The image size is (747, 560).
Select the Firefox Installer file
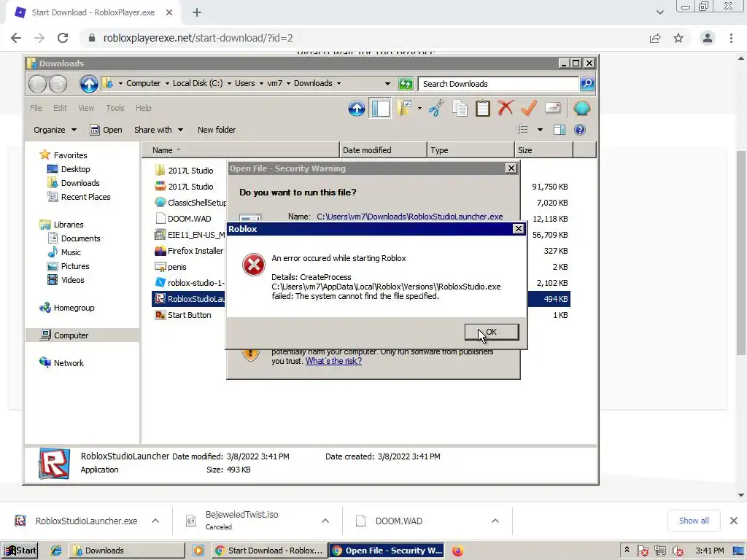coord(189,251)
